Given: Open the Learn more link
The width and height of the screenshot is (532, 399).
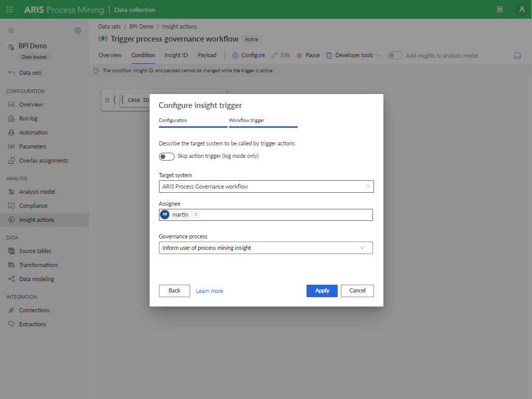Looking at the screenshot, I should pyautogui.click(x=210, y=291).
